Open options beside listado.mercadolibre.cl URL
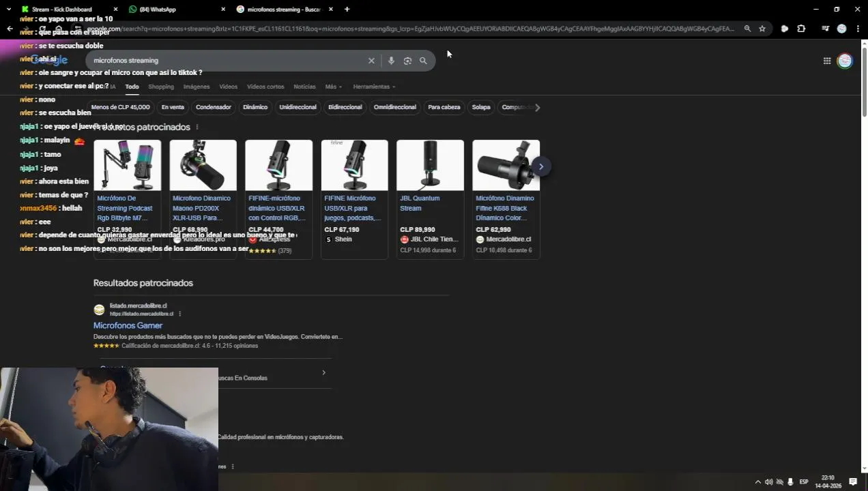This screenshot has width=868, height=491. (181, 314)
